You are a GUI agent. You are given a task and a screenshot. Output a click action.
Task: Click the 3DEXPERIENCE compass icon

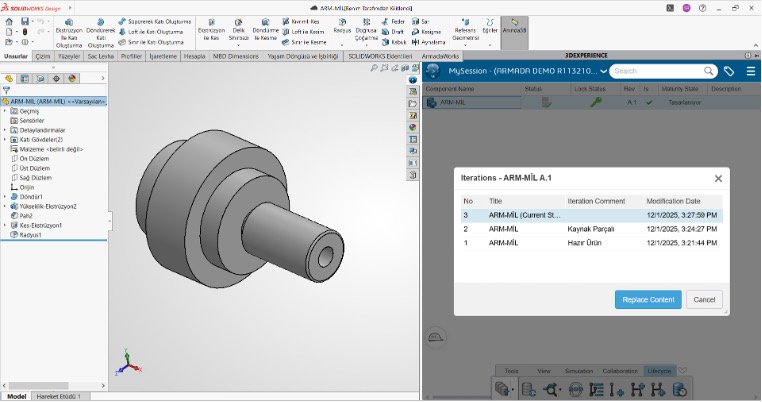[433, 71]
